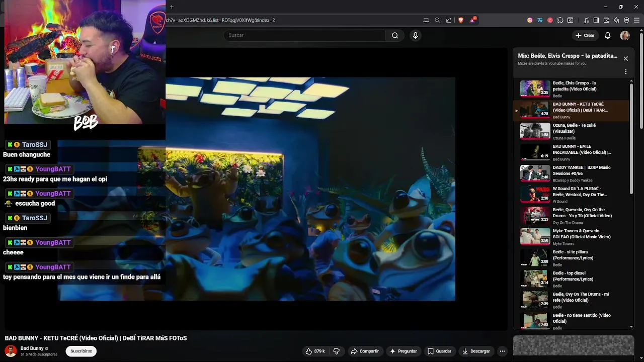Open a new browser tab with plus
This screenshot has width=644, height=362.
tap(172, 7)
